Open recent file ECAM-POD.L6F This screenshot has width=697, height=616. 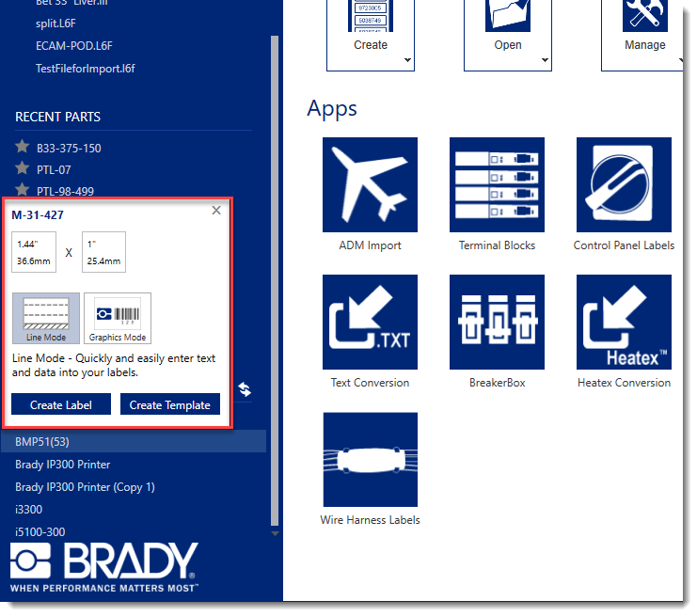73,45
